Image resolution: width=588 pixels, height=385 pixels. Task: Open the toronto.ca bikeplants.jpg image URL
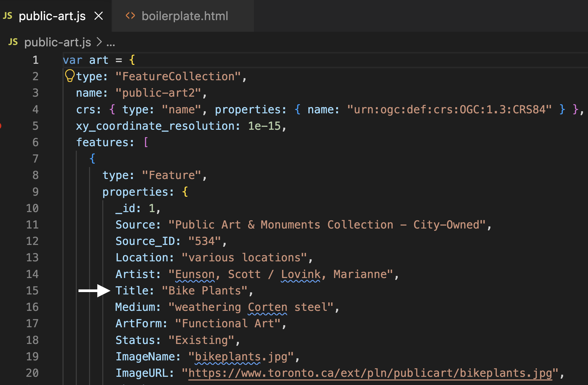[x=370, y=373]
